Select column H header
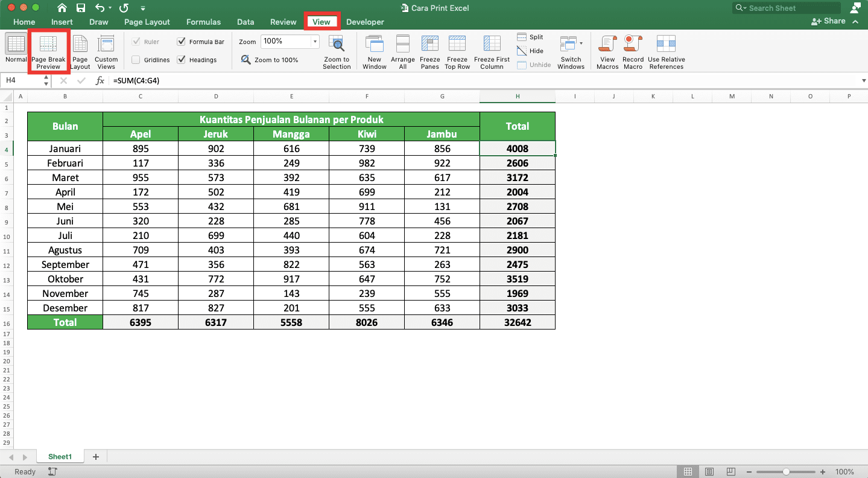The width and height of the screenshot is (868, 478). tap(518, 97)
